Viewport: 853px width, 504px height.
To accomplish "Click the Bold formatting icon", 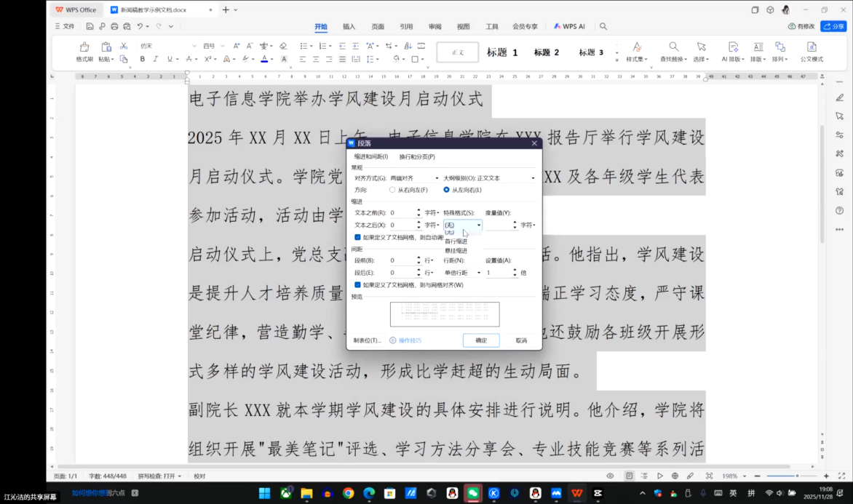I will (143, 59).
